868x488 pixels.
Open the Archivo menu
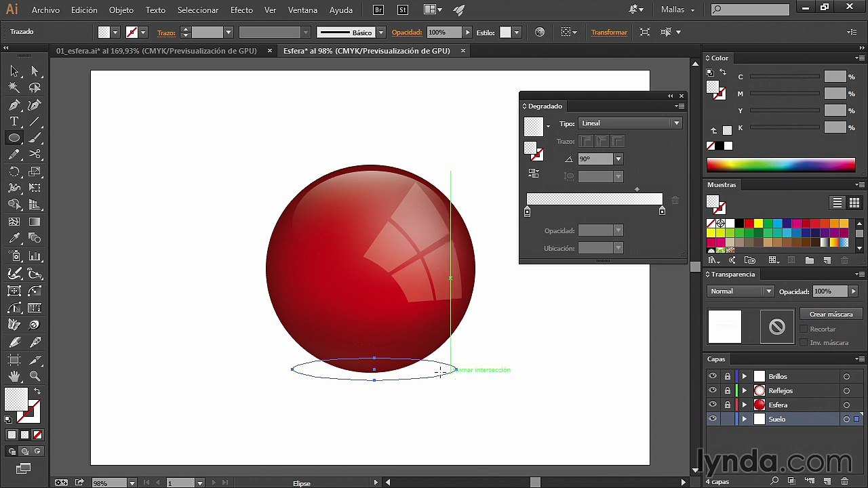coord(46,10)
